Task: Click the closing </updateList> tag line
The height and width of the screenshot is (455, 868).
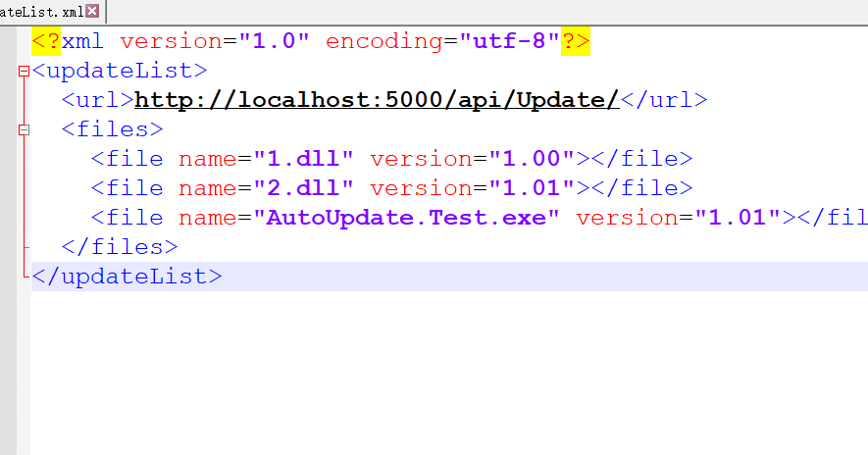Action: [x=127, y=277]
